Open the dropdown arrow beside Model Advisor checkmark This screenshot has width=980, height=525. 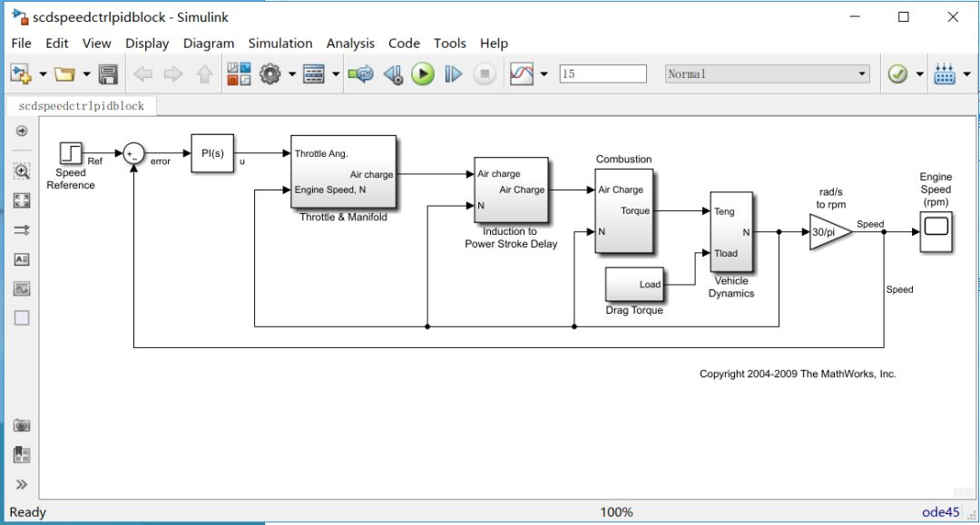[919, 74]
